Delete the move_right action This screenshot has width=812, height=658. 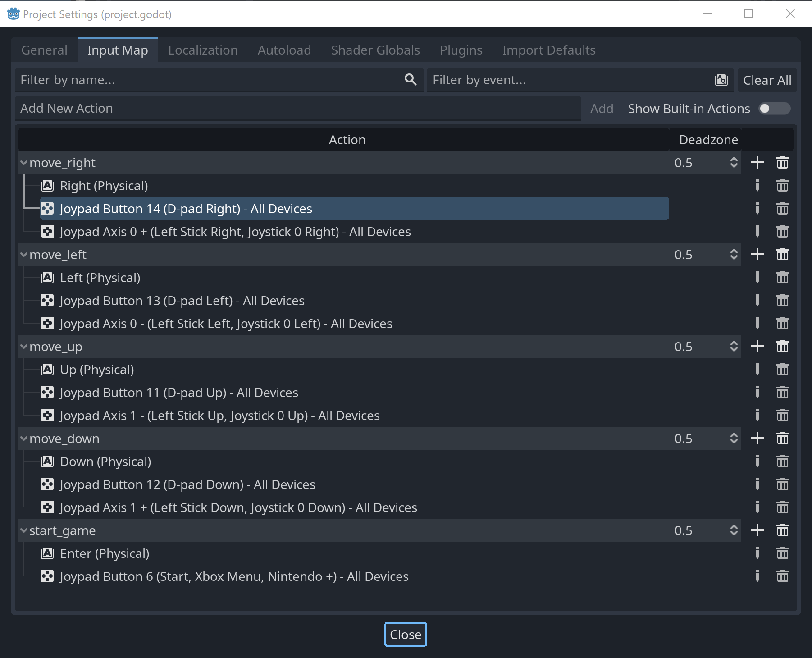[783, 162]
